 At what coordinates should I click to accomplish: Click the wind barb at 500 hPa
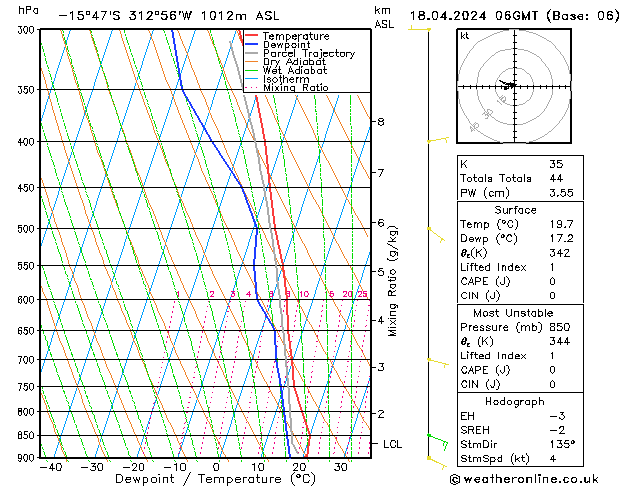coord(435,231)
